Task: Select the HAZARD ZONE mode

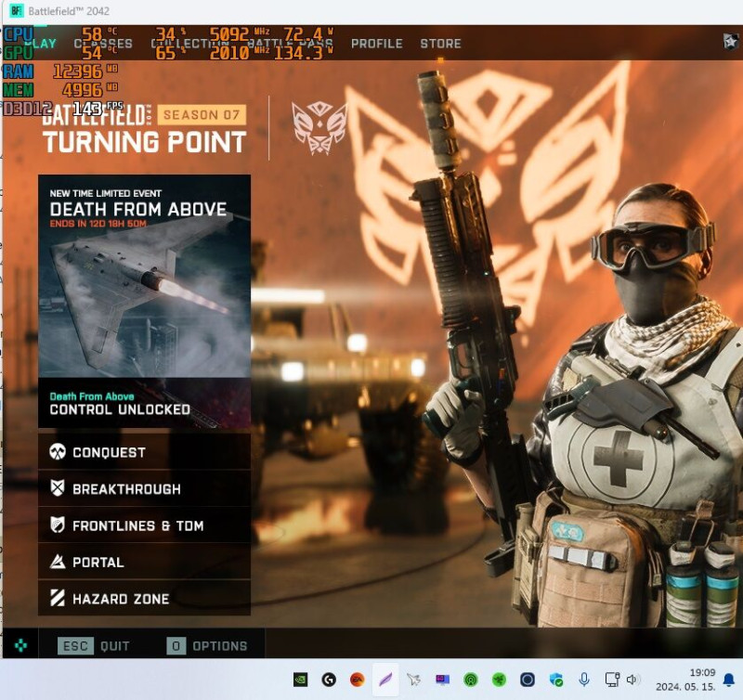Action: (x=145, y=598)
